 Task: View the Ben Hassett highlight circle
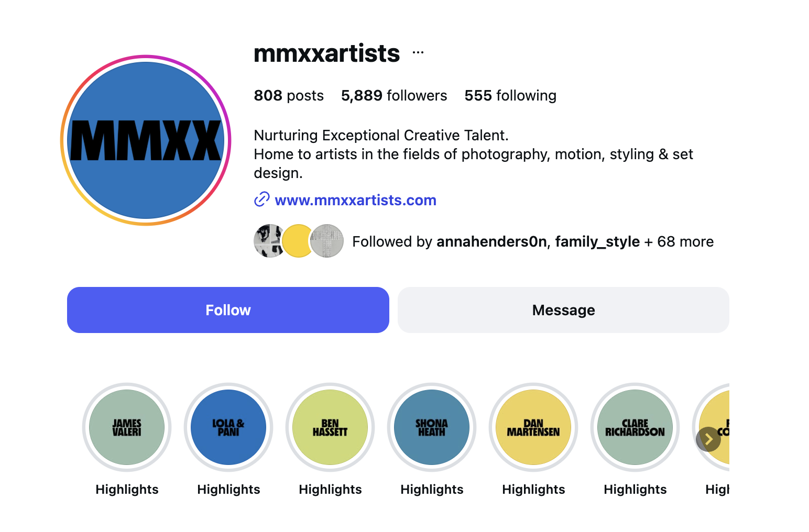coord(330,427)
